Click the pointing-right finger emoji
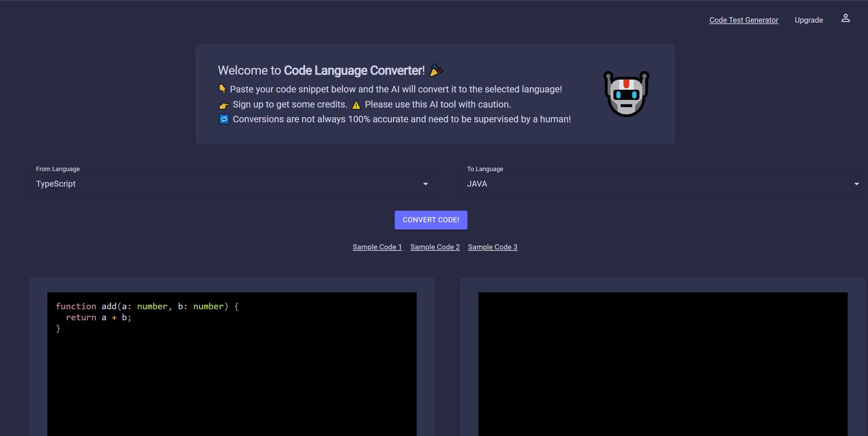This screenshot has width=868, height=436. [223, 105]
